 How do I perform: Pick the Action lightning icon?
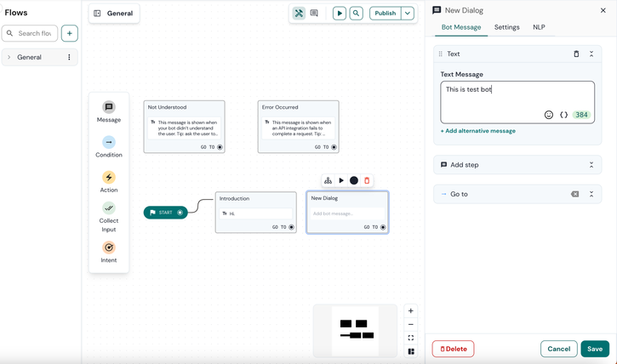coord(109,177)
